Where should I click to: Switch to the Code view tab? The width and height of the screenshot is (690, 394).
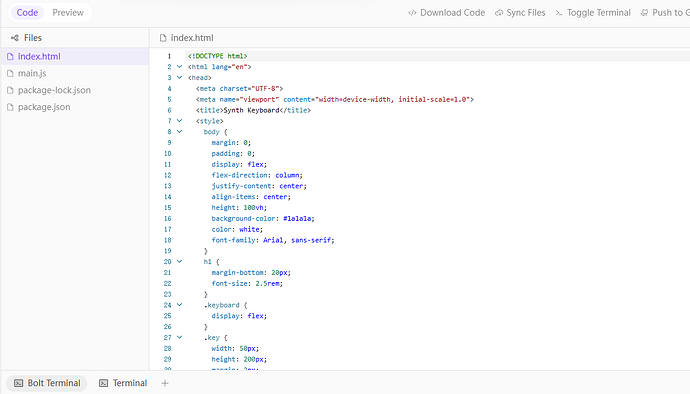[x=27, y=12]
